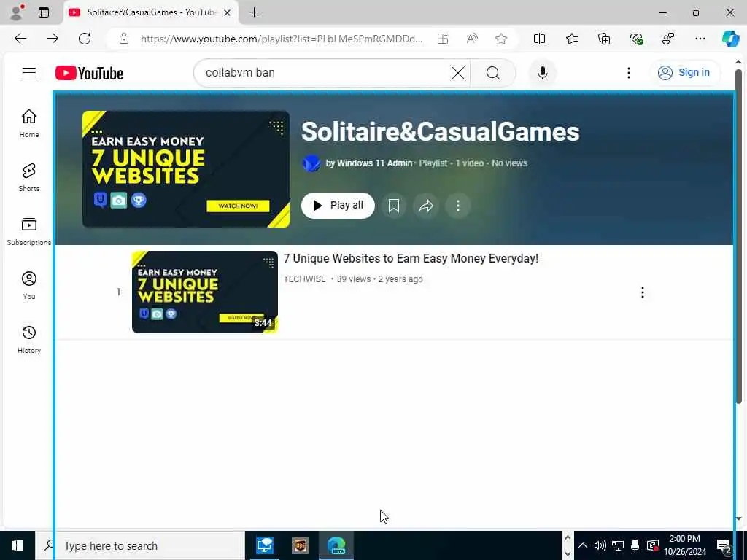The height and width of the screenshot is (560, 747).
Task: Click the page vertical scrollbar thumb
Action: click(738, 237)
